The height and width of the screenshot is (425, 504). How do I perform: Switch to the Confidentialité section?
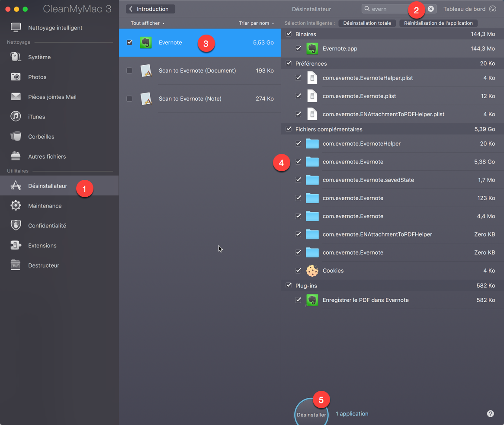(x=59, y=226)
